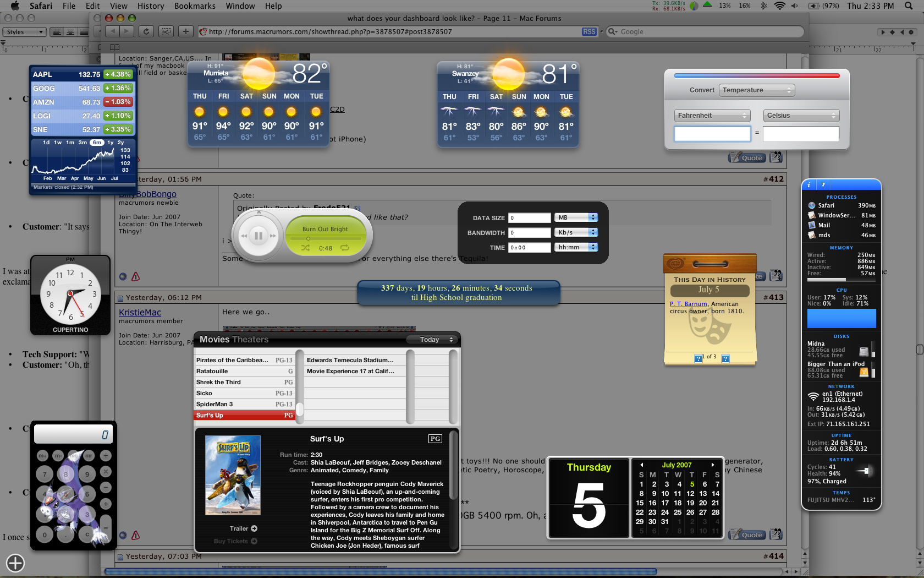
Task: Click the equals key on calculator widget
Action: point(106,528)
